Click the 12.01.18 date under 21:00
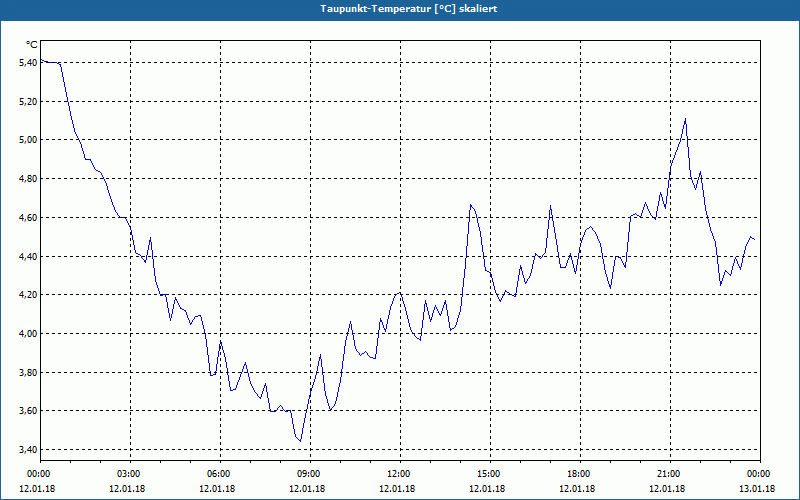 click(667, 488)
